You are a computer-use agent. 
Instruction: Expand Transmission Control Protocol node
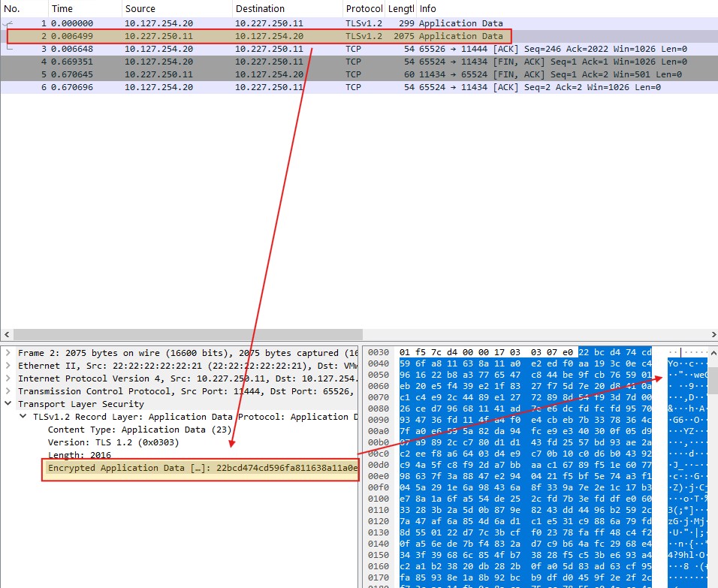[8, 391]
